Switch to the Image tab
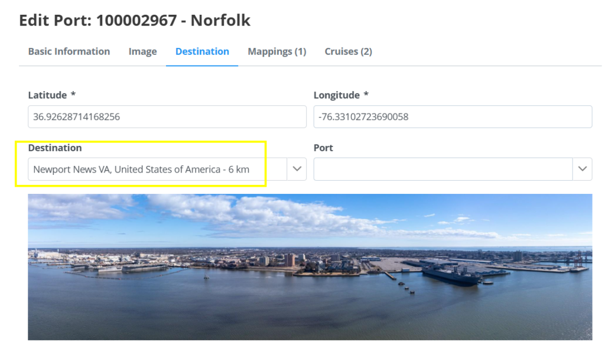The width and height of the screenshot is (605, 364). [x=142, y=51]
